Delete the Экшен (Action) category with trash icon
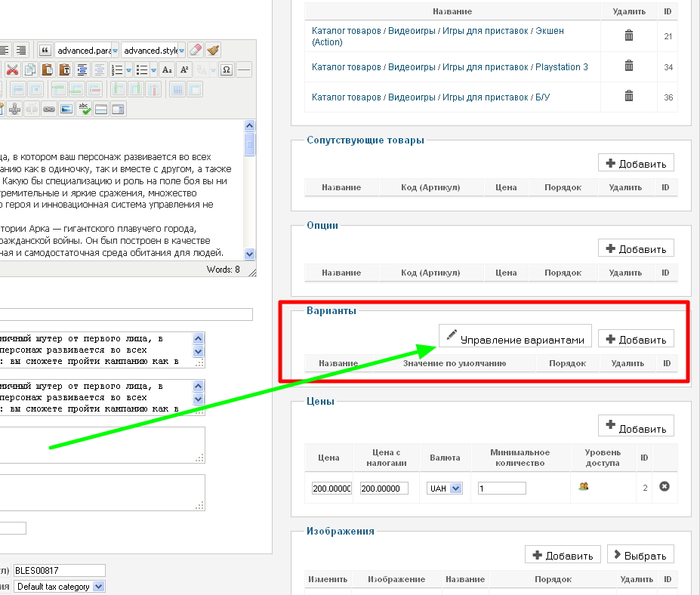The width and height of the screenshot is (700, 595). tap(628, 35)
